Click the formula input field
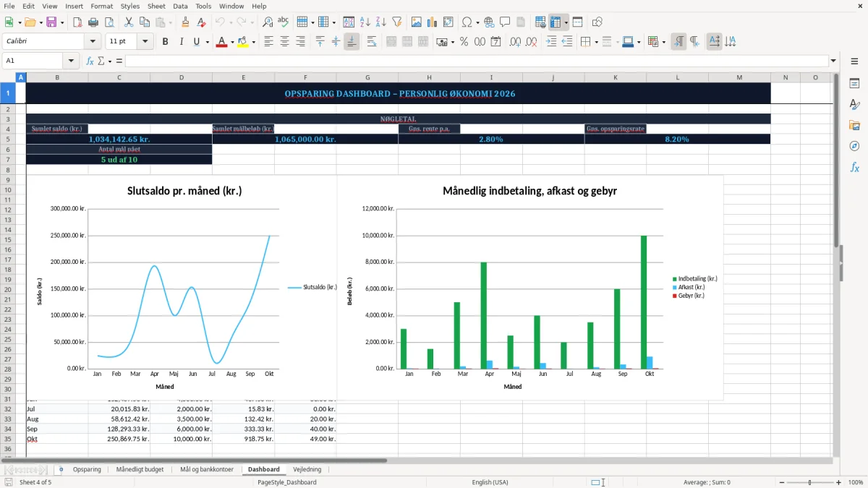Image resolution: width=868 pixels, height=488 pixels. click(x=476, y=61)
